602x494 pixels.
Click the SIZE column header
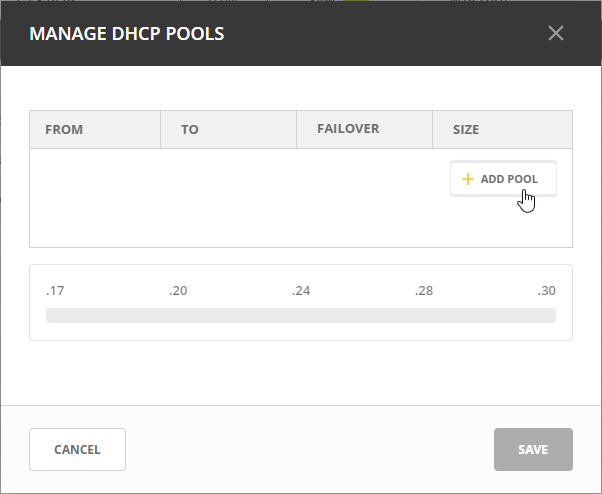click(466, 130)
